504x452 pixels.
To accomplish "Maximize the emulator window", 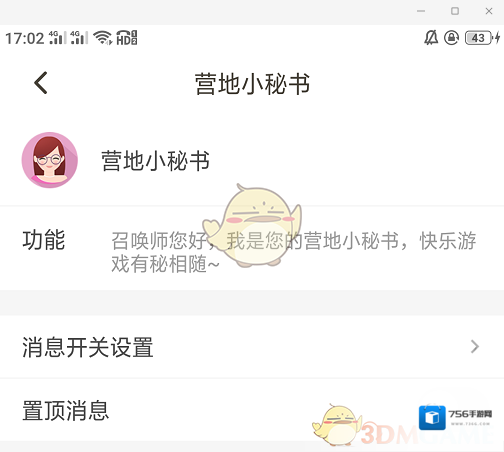I will (x=455, y=11).
